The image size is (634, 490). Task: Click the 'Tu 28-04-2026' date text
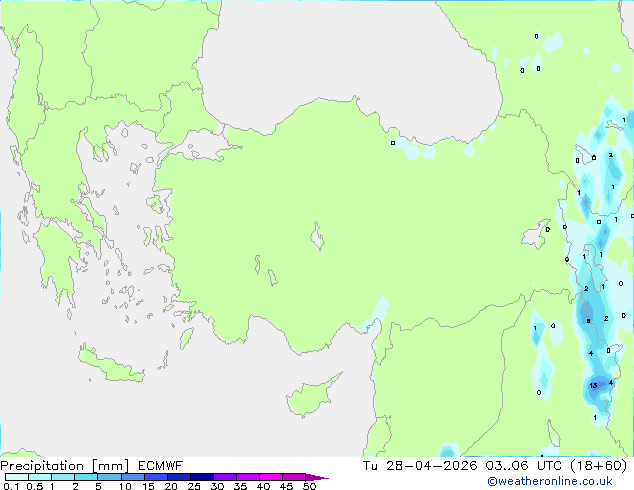click(x=420, y=466)
